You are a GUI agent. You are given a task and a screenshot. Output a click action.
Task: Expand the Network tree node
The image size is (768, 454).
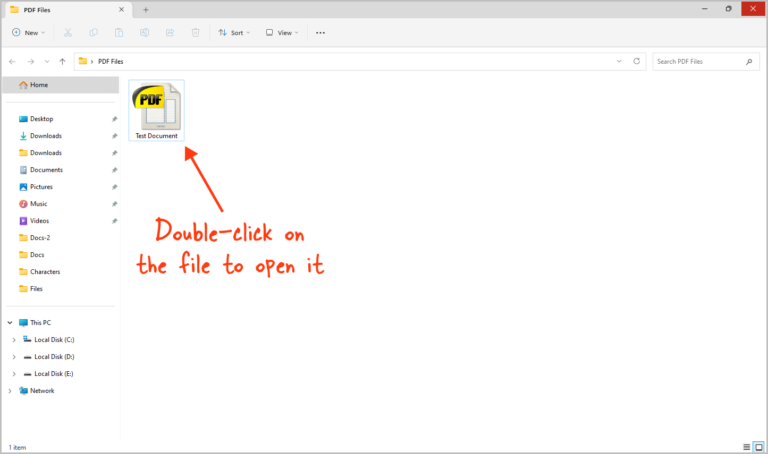[x=10, y=391]
